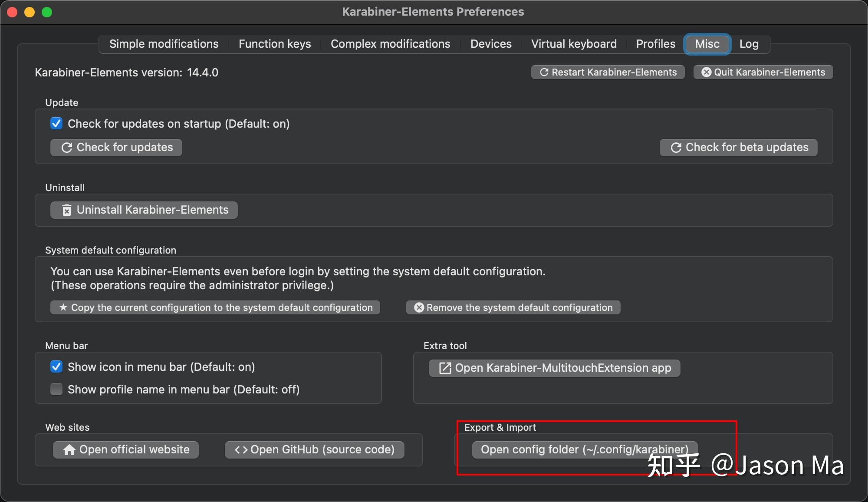The image size is (868, 502).
Task: Enable Show profile name in menu bar
Action: coord(56,389)
